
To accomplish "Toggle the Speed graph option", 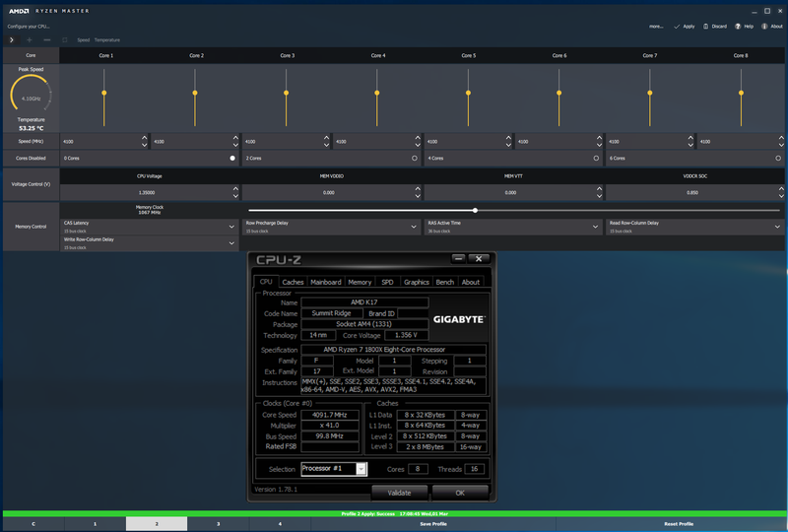I will click(x=84, y=39).
